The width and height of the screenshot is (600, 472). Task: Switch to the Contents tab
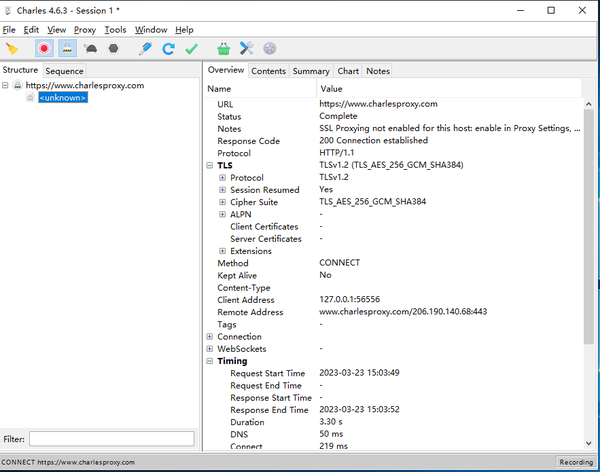point(268,71)
